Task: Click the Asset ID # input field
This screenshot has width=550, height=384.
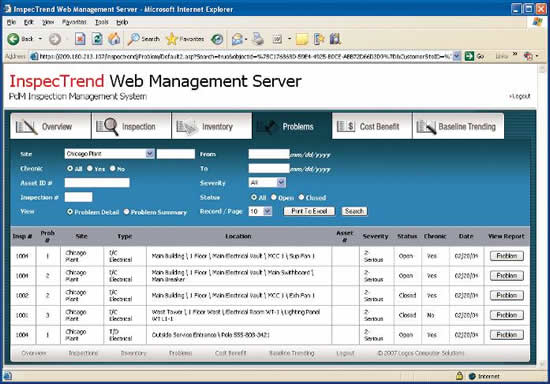Action: pos(97,182)
